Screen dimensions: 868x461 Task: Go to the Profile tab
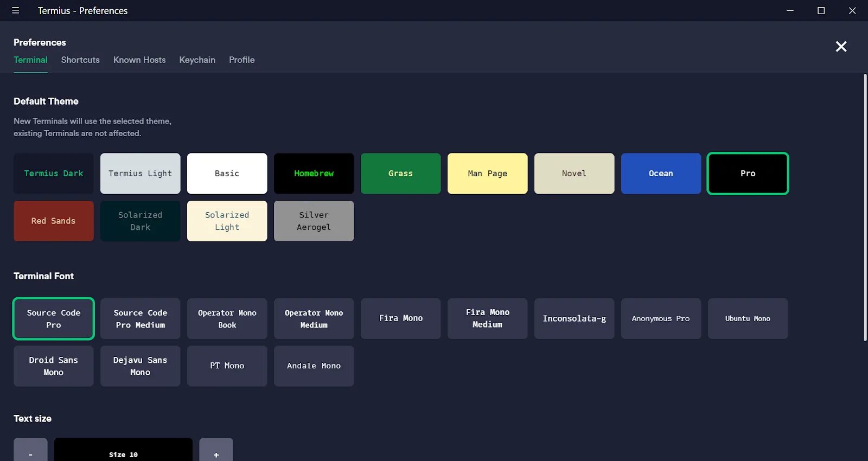coord(241,60)
